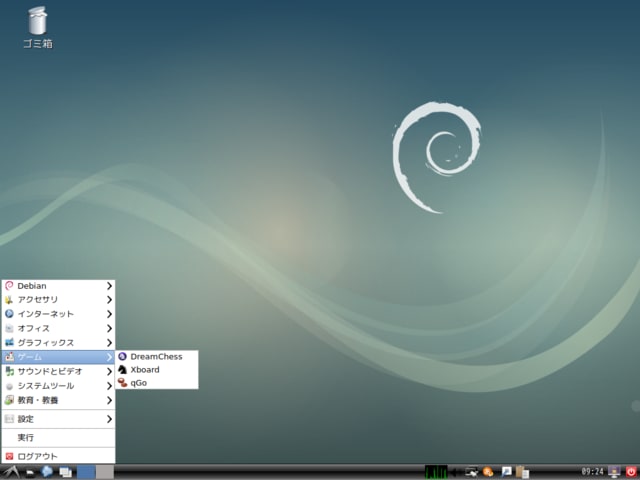Launch qGo from the games submenu

(157, 383)
